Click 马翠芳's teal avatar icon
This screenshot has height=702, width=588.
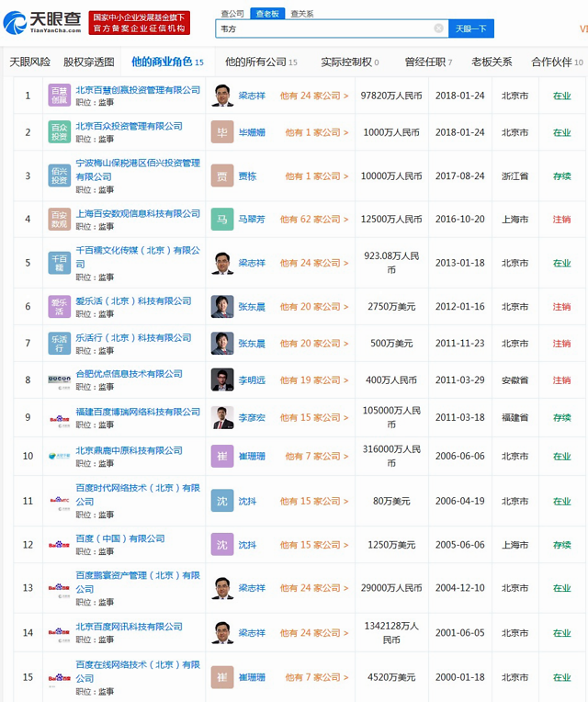pyautogui.click(x=221, y=220)
